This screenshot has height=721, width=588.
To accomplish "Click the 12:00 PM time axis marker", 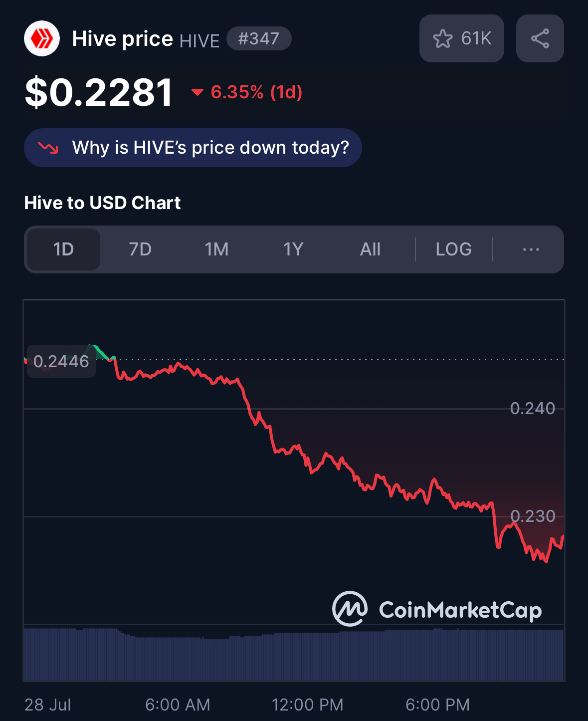I will click(308, 705).
